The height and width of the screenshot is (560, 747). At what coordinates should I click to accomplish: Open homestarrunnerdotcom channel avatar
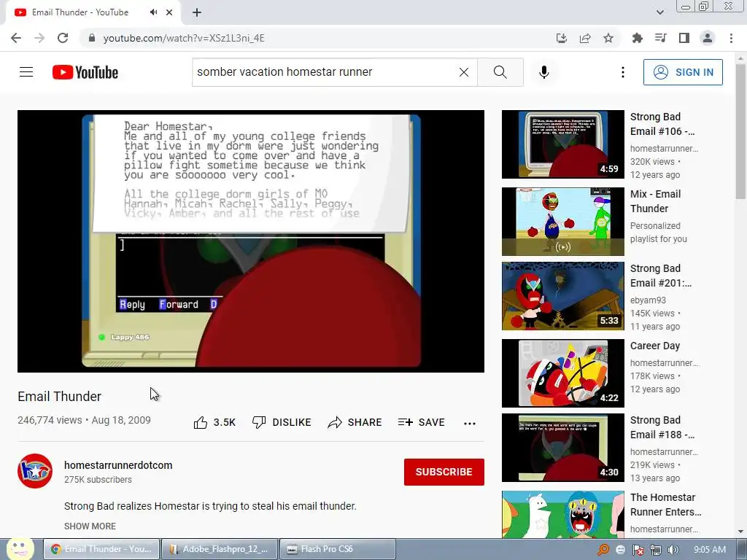35,471
